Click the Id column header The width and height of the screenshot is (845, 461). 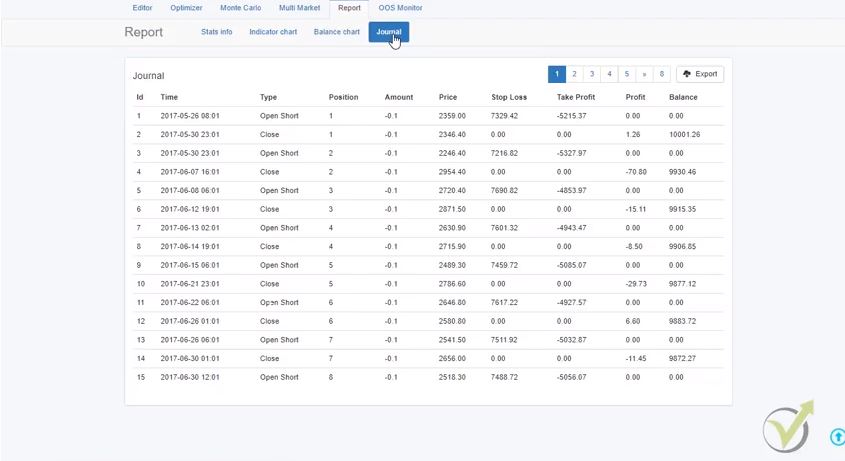(x=140, y=97)
